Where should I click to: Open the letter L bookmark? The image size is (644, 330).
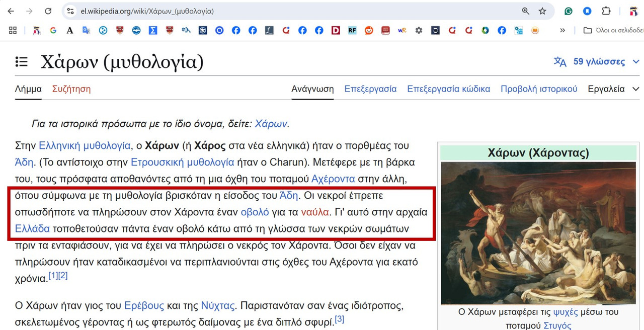pyautogui.click(x=269, y=30)
